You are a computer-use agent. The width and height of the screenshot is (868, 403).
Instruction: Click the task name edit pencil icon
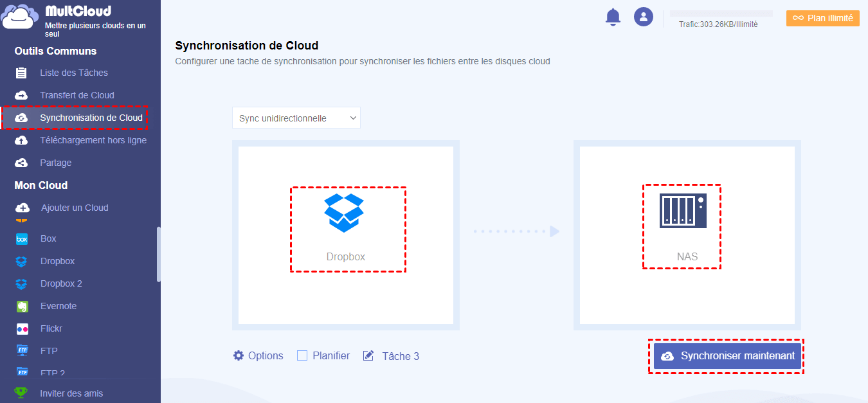(368, 355)
